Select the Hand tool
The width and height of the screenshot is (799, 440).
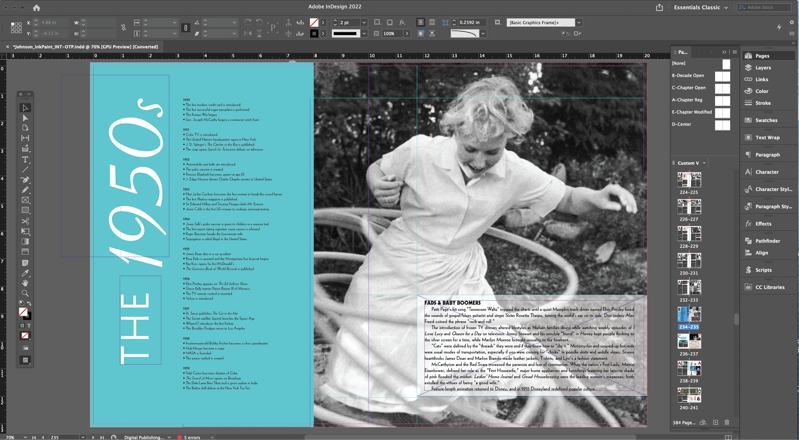coord(25,283)
